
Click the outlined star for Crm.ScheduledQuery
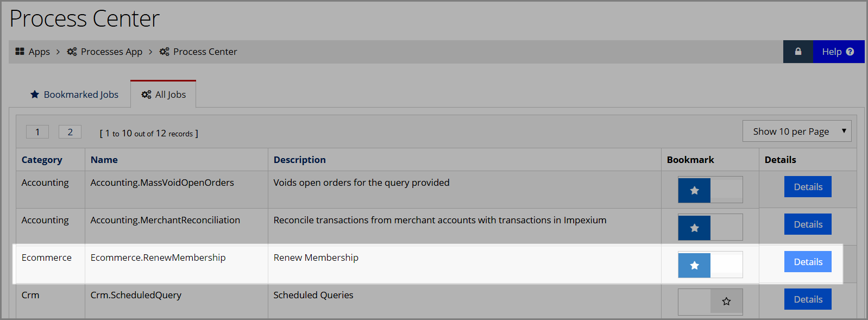tap(726, 302)
